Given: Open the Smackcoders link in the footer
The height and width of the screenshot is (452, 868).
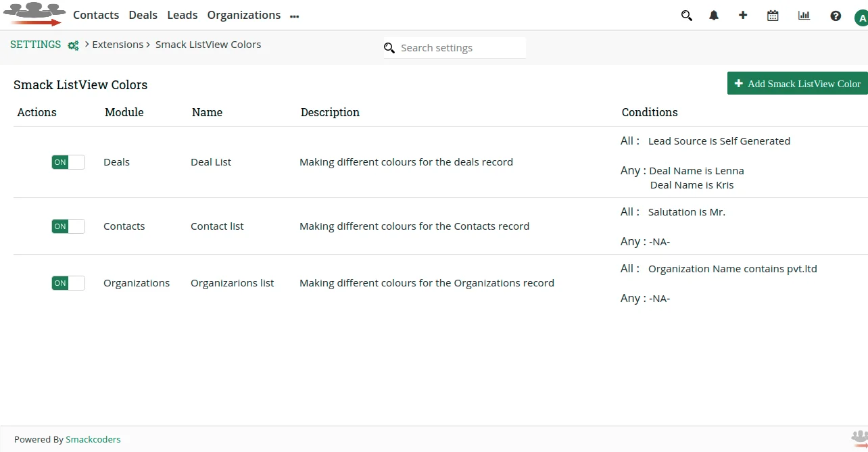Looking at the screenshot, I should click(x=93, y=439).
